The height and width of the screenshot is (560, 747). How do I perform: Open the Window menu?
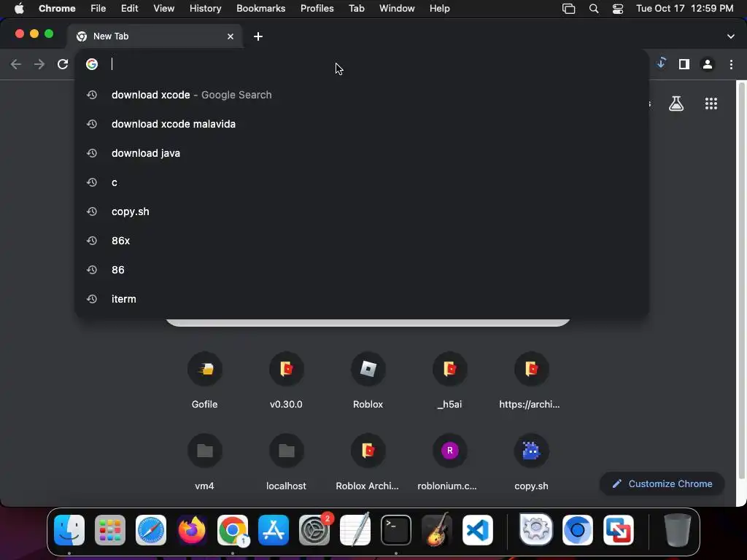(397, 9)
